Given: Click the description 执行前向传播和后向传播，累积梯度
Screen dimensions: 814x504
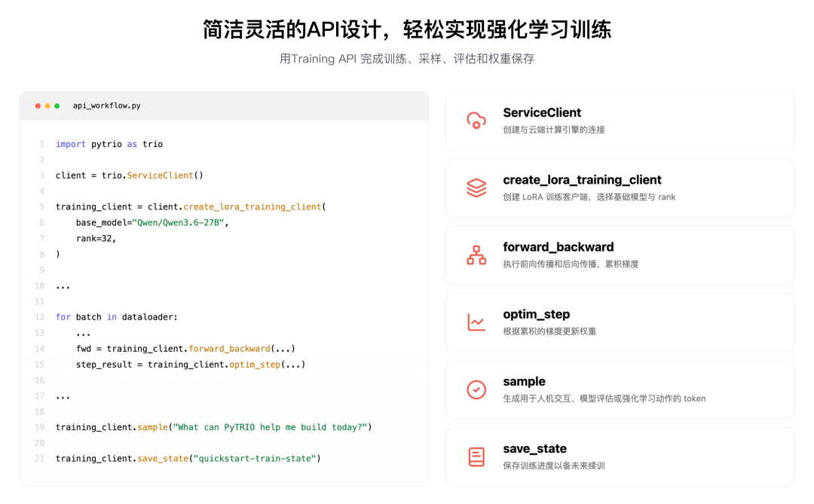Looking at the screenshot, I should (571, 264).
